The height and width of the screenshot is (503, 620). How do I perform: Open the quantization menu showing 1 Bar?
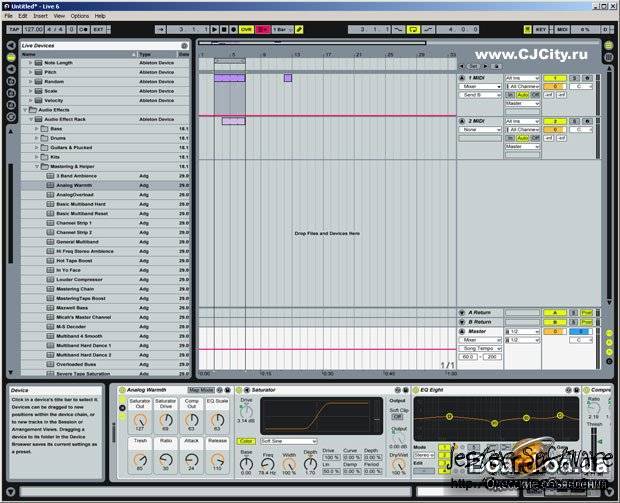[x=282, y=29]
